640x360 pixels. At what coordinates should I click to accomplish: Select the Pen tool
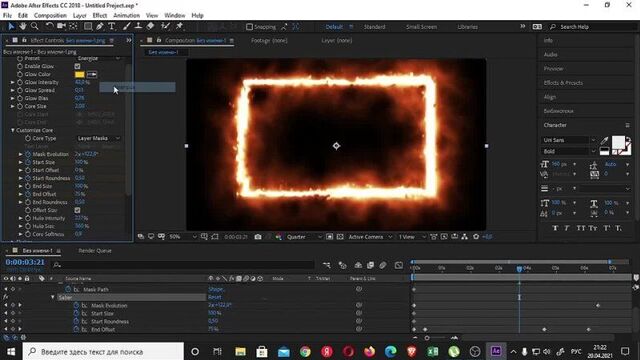click(100, 26)
